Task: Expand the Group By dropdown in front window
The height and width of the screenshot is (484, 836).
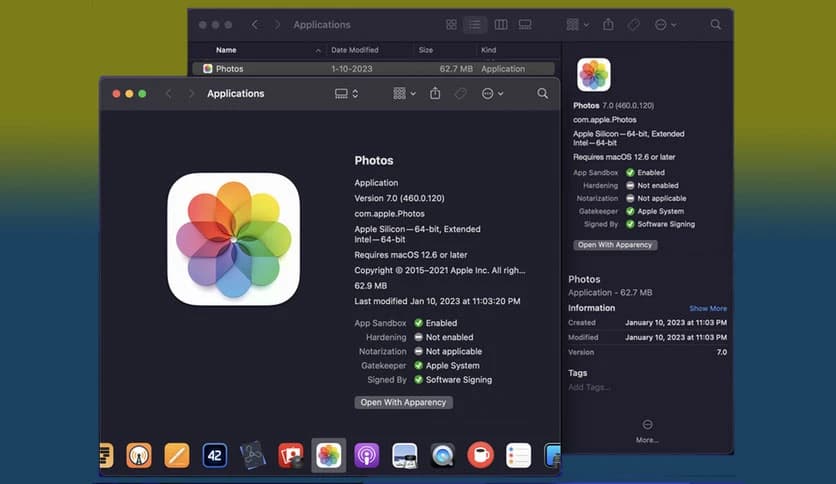Action: [x=404, y=93]
